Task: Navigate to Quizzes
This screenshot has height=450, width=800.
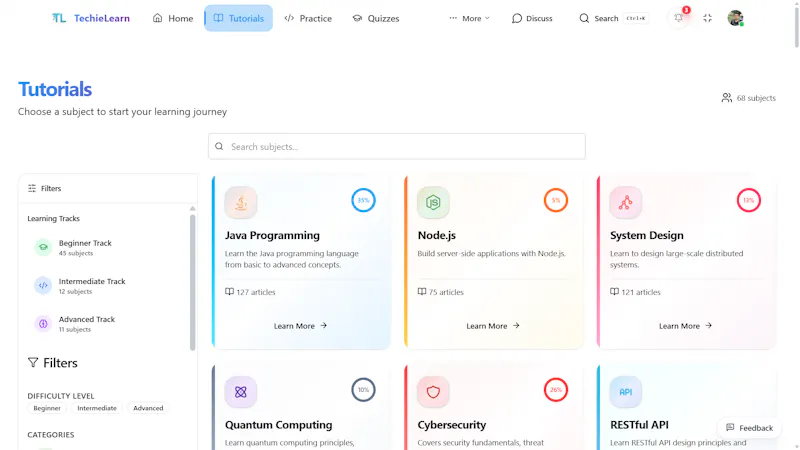Action: (376, 18)
